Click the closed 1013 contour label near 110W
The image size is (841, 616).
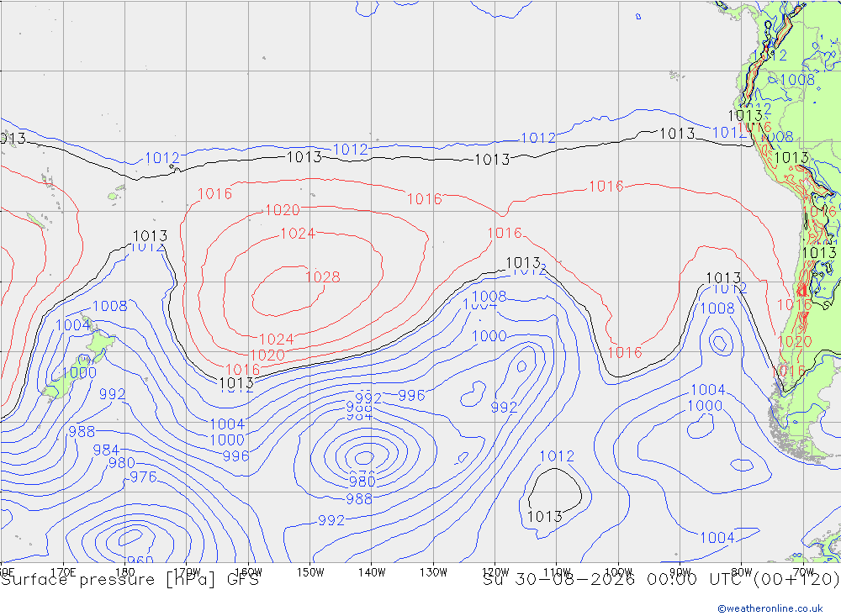pyautogui.click(x=544, y=516)
